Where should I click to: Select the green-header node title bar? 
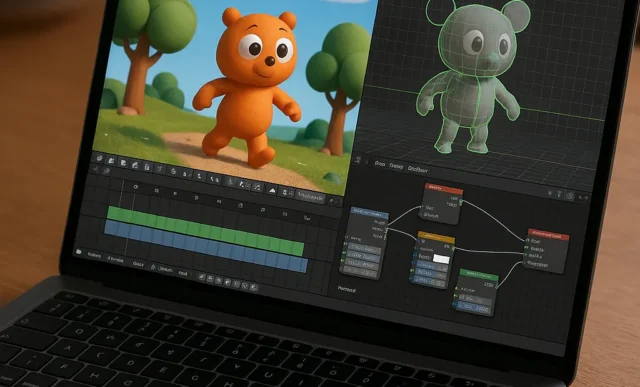(x=479, y=274)
